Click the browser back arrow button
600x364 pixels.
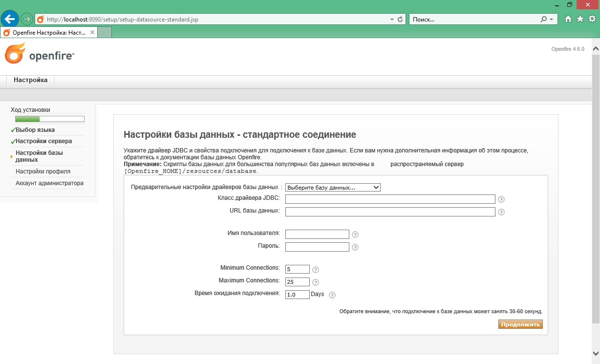9,19
